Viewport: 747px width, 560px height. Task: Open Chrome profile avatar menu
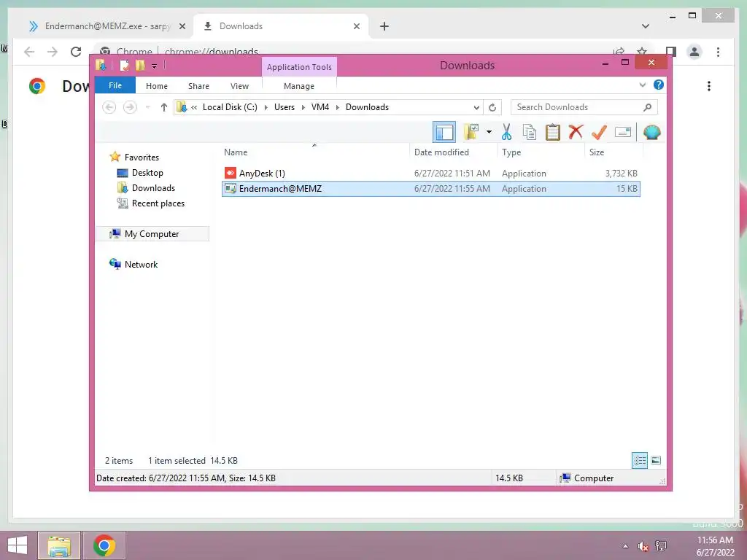[694, 52]
